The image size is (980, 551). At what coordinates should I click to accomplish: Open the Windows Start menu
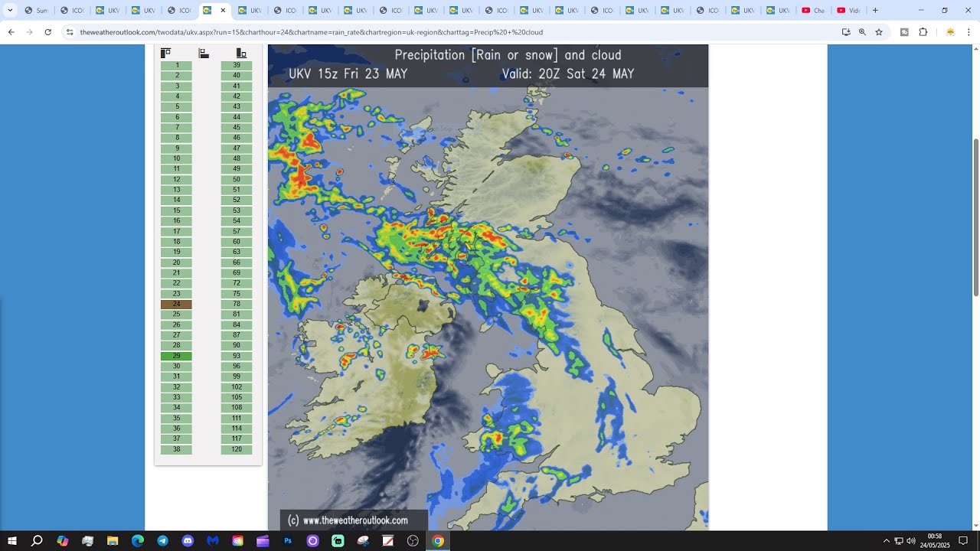12,541
